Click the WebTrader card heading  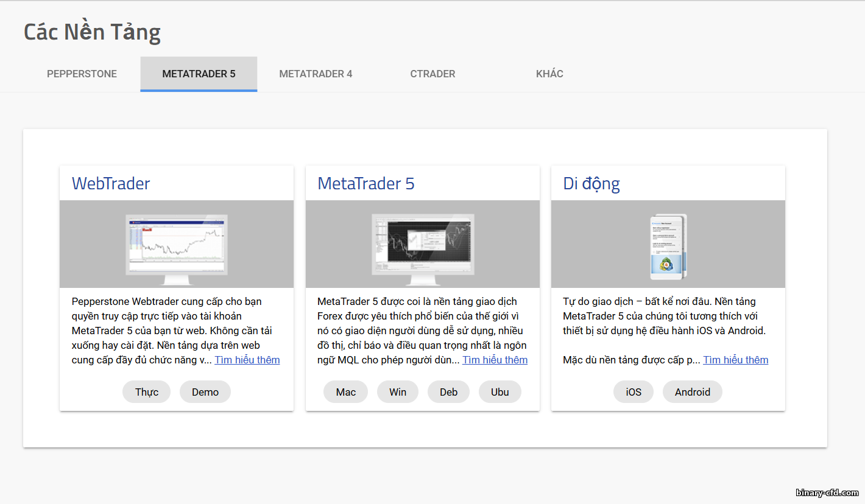click(111, 183)
